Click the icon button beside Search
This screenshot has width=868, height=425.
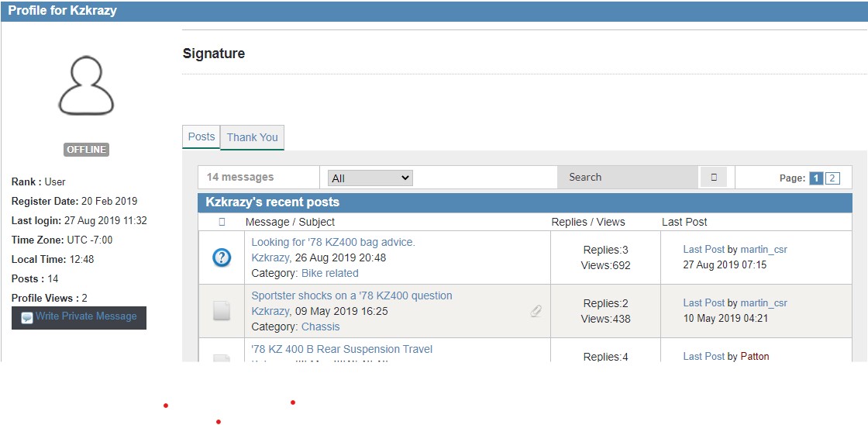pyautogui.click(x=714, y=178)
